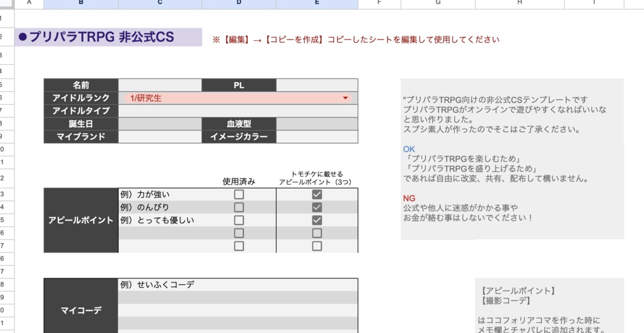Image resolution: width=644 pixels, height=333 pixels.
Task: Select the PL label cell
Action: pos(238,85)
